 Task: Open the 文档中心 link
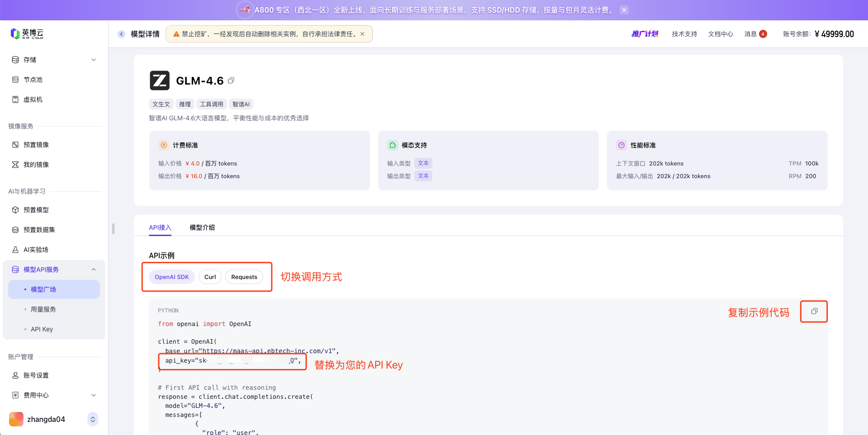721,34
